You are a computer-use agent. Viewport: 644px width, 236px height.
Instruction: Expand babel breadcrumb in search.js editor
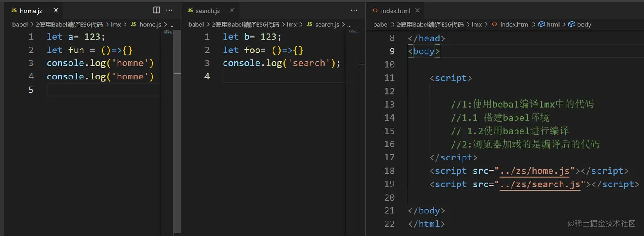[196, 24]
